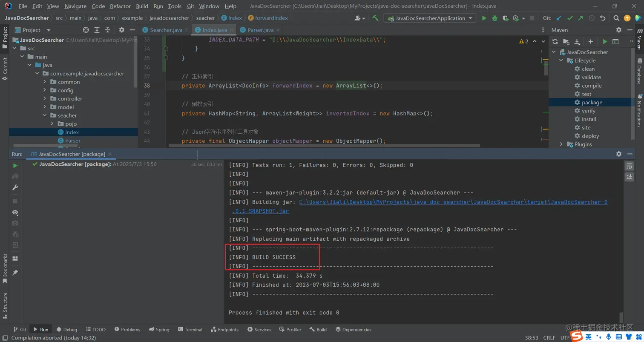Click the wrench icon in Run panel
This screenshot has width=644, height=342.
15,187
